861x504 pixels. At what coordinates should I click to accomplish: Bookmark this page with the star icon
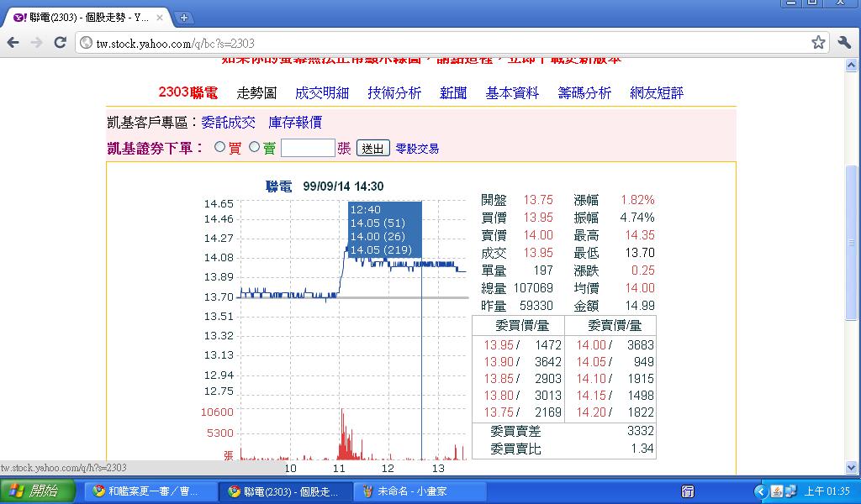point(818,42)
